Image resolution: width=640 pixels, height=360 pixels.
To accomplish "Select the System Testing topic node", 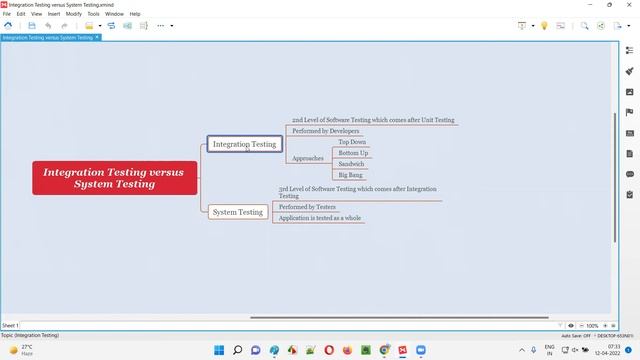I will click(x=238, y=212).
